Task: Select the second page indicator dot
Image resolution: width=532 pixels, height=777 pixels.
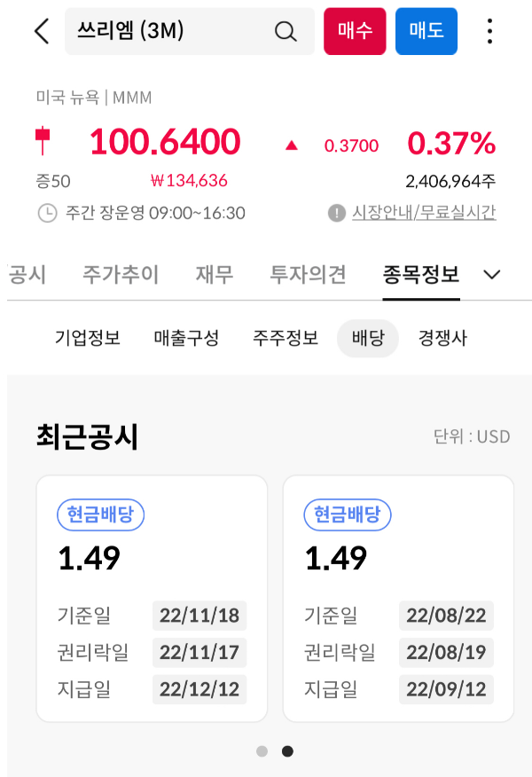Action: [x=286, y=750]
